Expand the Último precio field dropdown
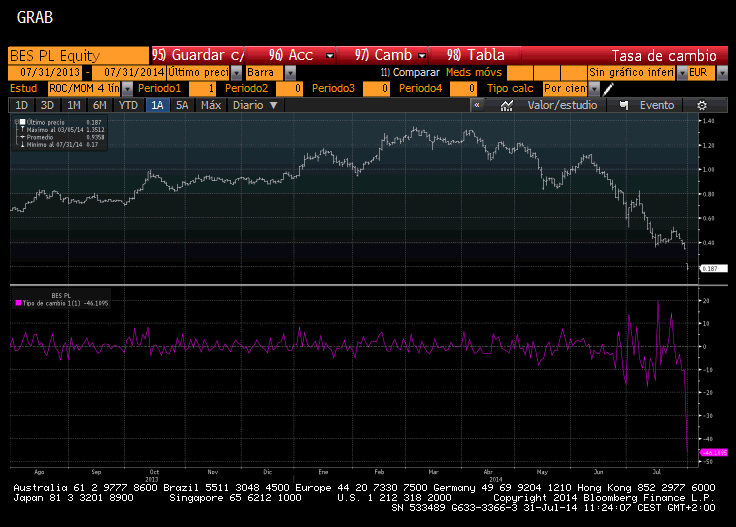This screenshot has width=736, height=527. [237, 73]
